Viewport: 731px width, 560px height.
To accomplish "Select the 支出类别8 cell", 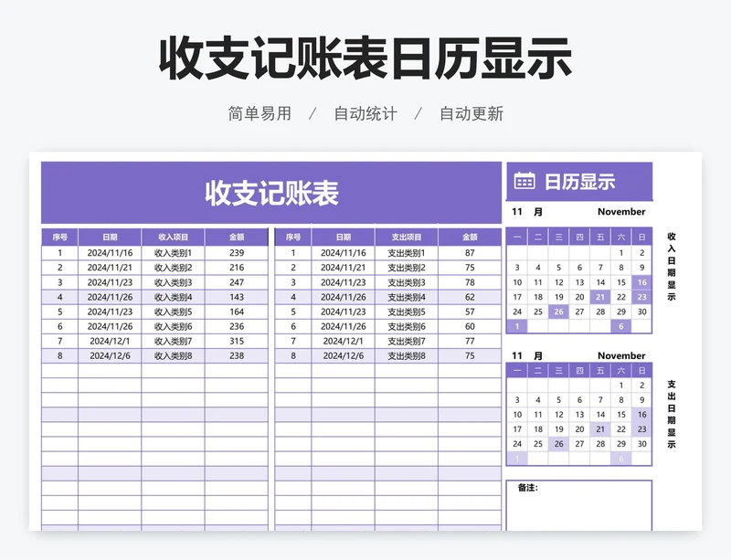I will (x=407, y=355).
